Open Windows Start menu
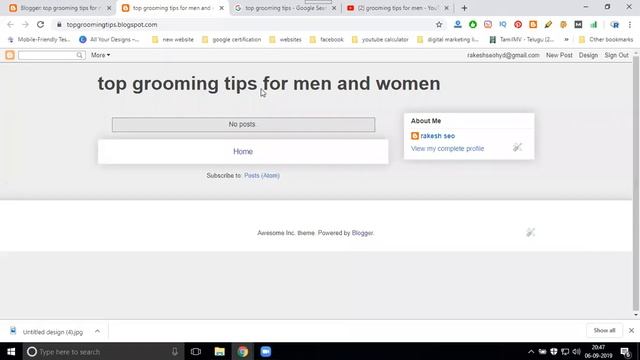This screenshot has width=640, height=360. click(x=11, y=351)
